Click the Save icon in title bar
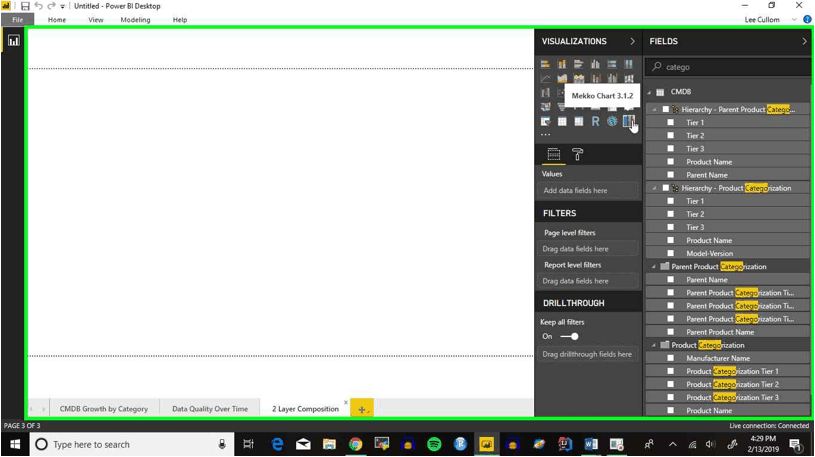The height and width of the screenshot is (457, 815). tap(25, 6)
